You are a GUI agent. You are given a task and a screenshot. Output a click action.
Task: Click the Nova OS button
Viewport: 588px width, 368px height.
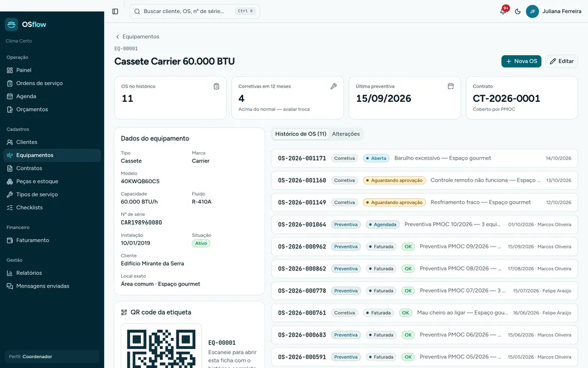[x=521, y=61]
